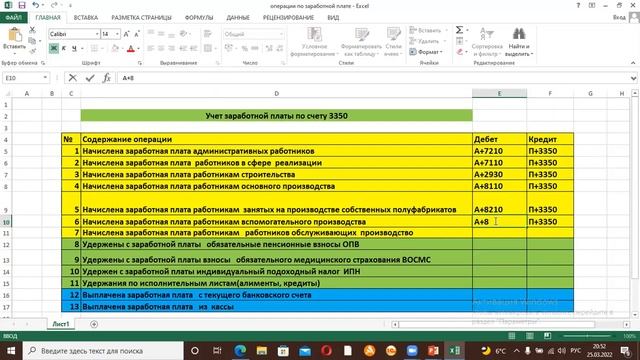Open PowerPoint from taskbar
Image resolution: width=640 pixels, height=360 pixels.
(433, 351)
